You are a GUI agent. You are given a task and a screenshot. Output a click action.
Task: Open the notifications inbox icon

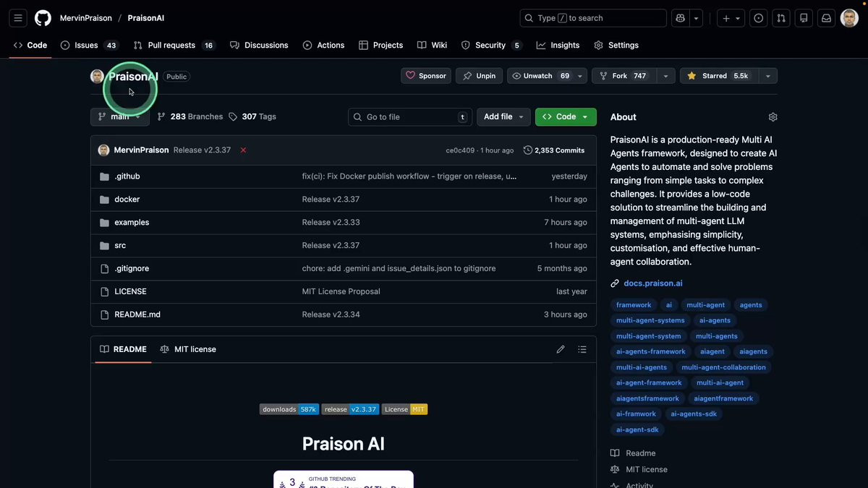(826, 18)
